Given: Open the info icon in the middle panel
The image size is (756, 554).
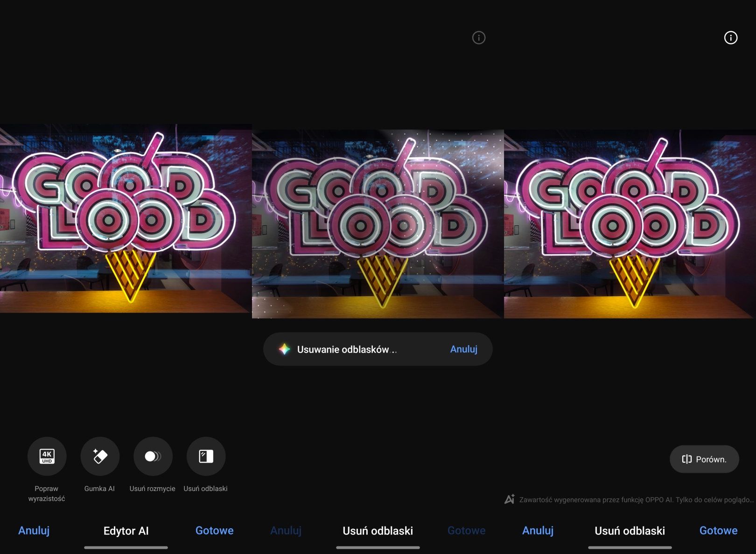Looking at the screenshot, I should [479, 38].
